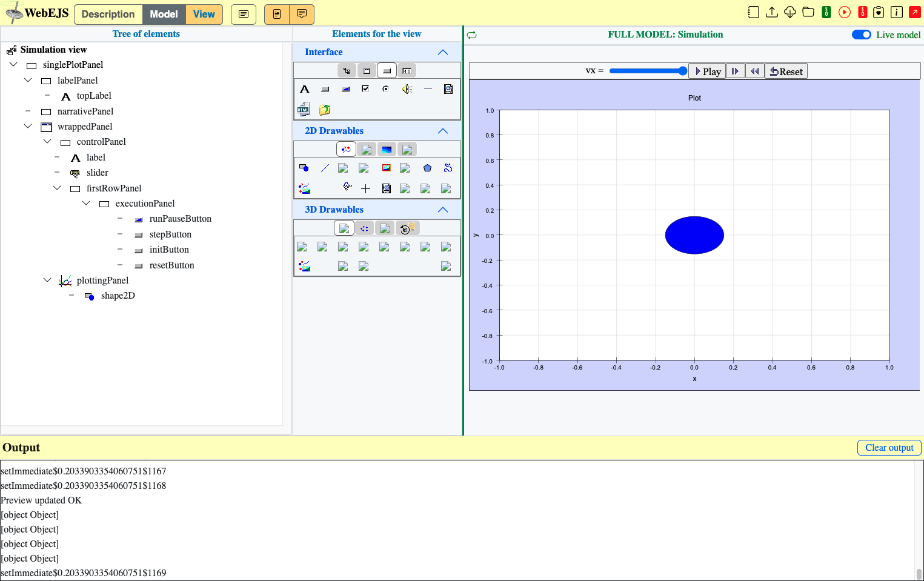This screenshot has width=924, height=581.
Task: Refresh the full model preview
Action: click(x=472, y=35)
